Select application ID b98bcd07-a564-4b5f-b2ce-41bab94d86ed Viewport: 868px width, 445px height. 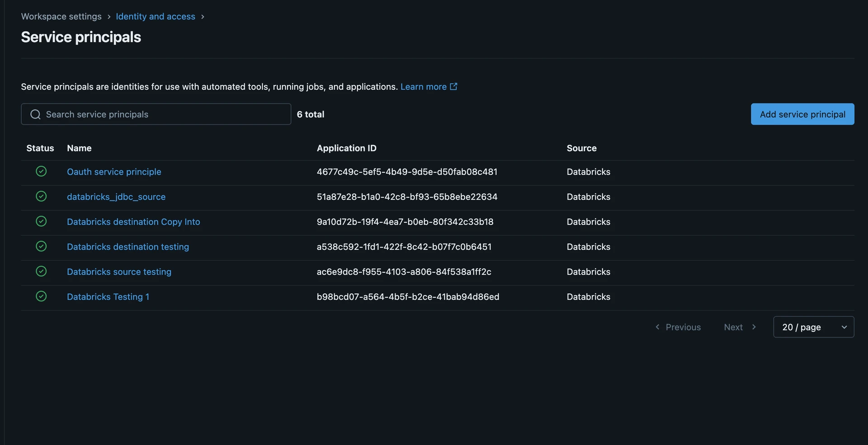click(x=408, y=297)
